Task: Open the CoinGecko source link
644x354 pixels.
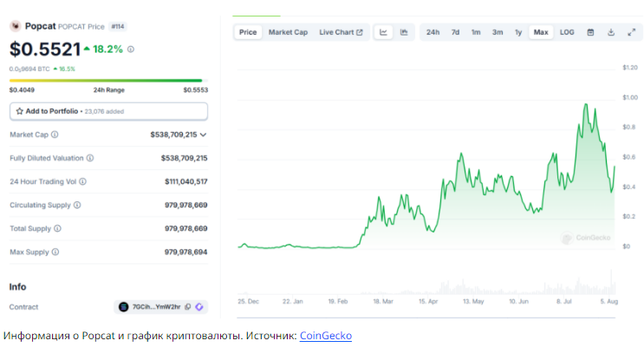Action: coord(326,336)
